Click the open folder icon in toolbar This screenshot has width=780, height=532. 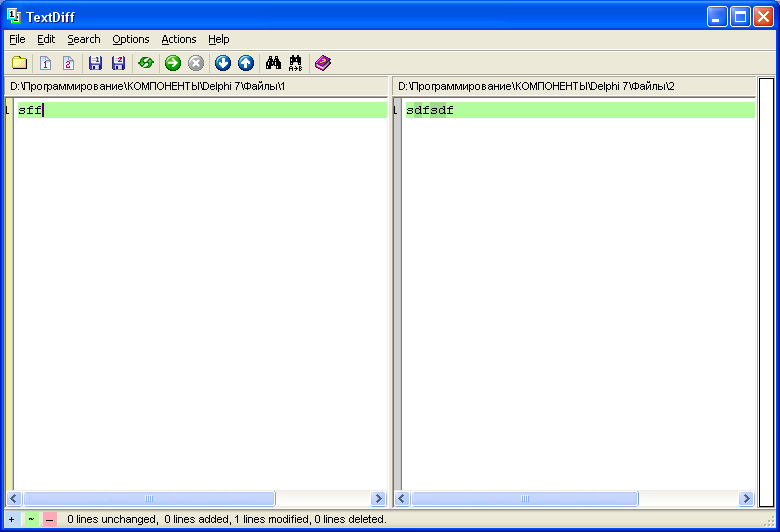click(19, 63)
